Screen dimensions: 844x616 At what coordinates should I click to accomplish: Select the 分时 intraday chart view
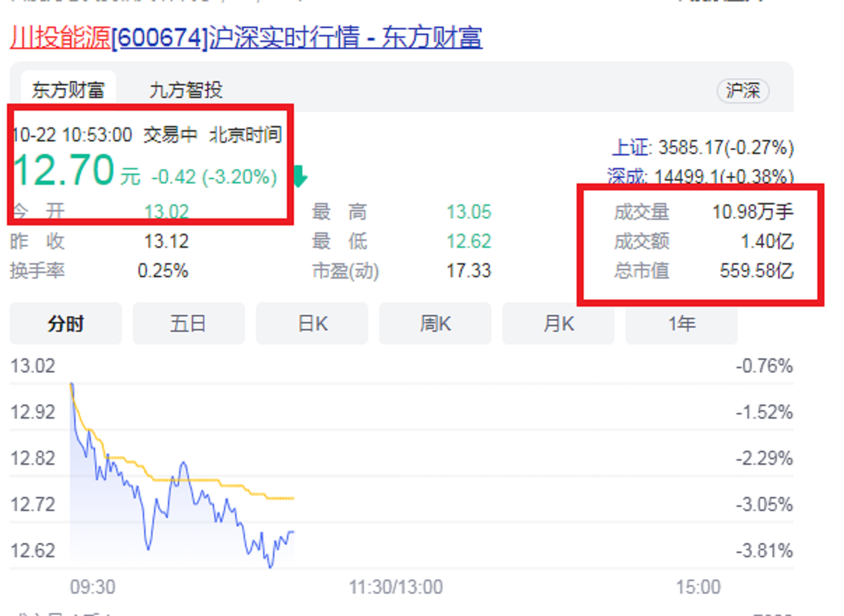[x=65, y=323]
